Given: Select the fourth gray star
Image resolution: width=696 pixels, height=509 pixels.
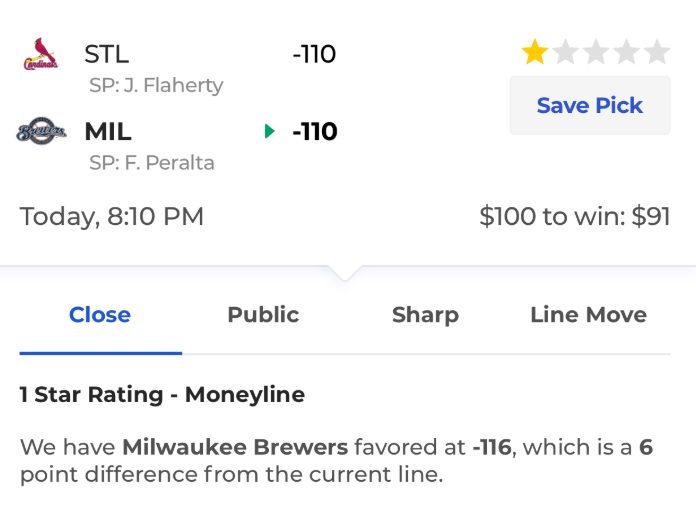Looking at the screenshot, I should [x=627, y=52].
